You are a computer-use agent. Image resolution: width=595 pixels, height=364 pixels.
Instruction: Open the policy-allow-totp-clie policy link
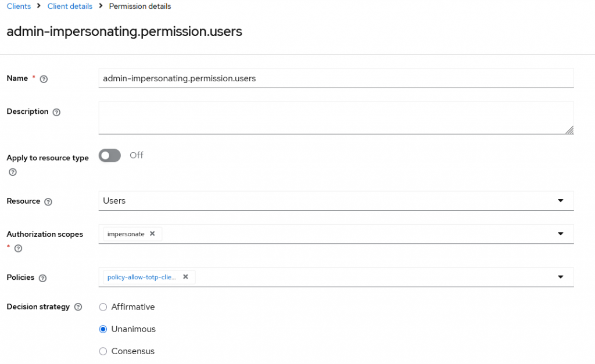pyautogui.click(x=142, y=277)
